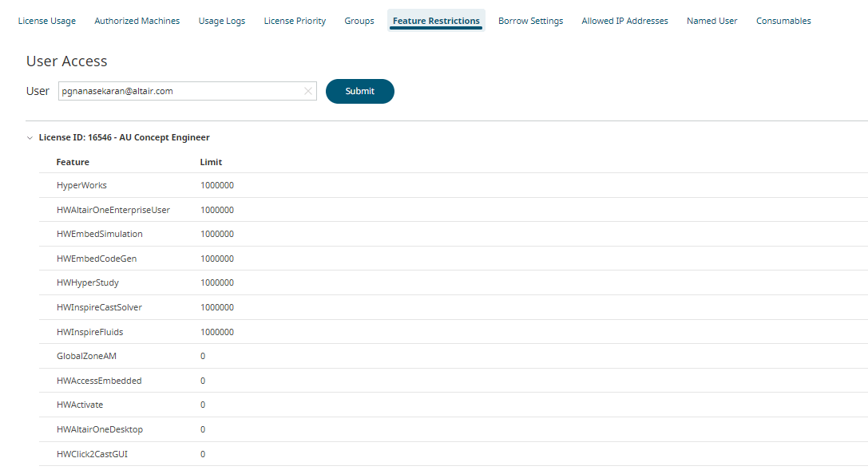
Task: Select GlobalZoneAM feature name
Action: 86,356
